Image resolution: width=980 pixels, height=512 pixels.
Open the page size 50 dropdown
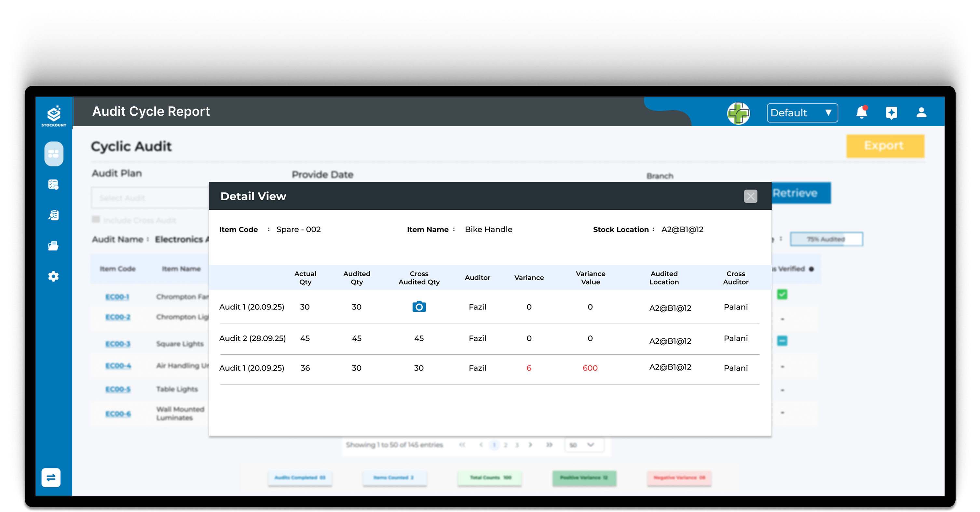tap(584, 445)
